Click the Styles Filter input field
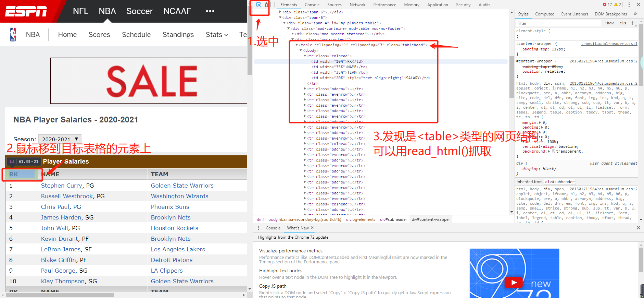The image size is (644, 298). point(558,23)
